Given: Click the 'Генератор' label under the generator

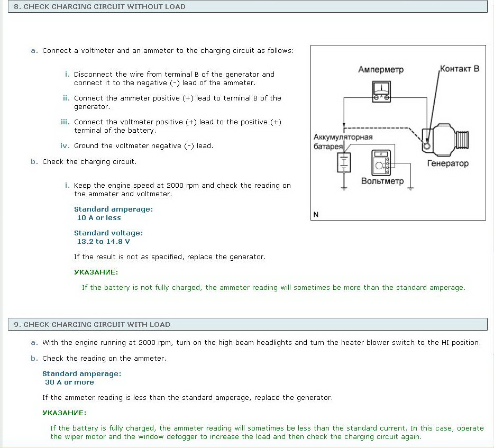Looking at the screenshot, I should (x=447, y=163).
